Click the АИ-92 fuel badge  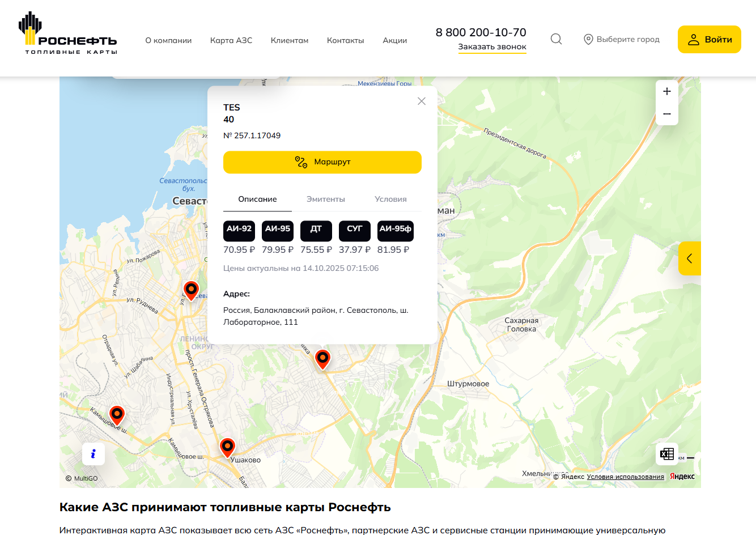[239, 231]
